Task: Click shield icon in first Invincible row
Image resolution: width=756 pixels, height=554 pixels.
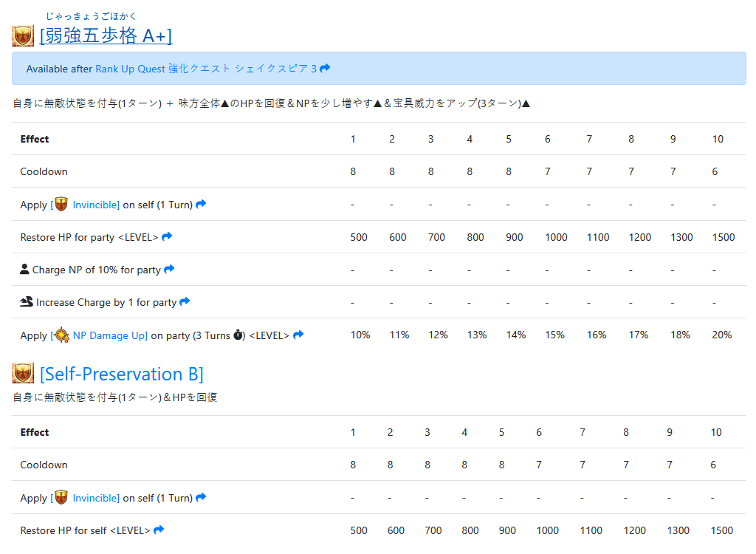Action: coord(61,204)
